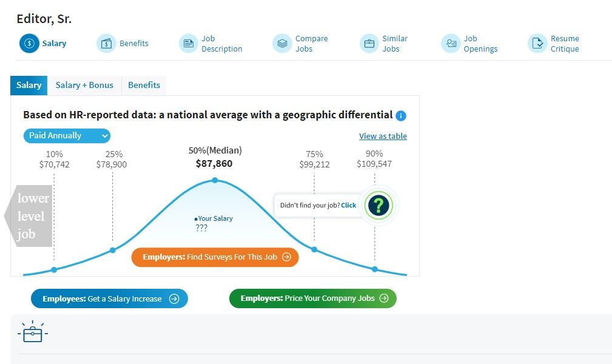Open the View as table link
Screen dimensions: 612x364
click(383, 136)
